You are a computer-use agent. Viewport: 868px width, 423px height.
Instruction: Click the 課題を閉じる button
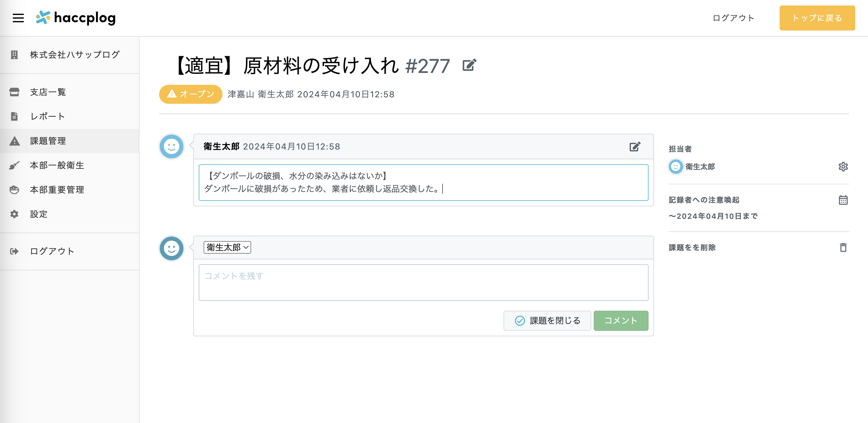(547, 320)
